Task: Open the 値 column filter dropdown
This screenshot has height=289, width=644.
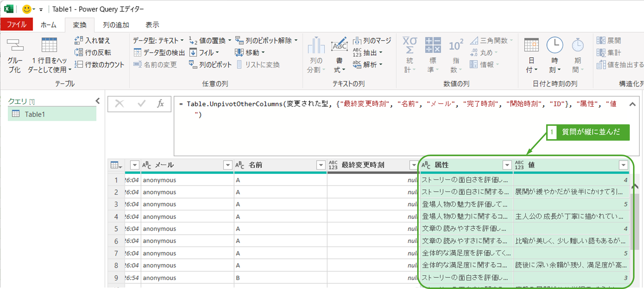Action: coord(623,165)
